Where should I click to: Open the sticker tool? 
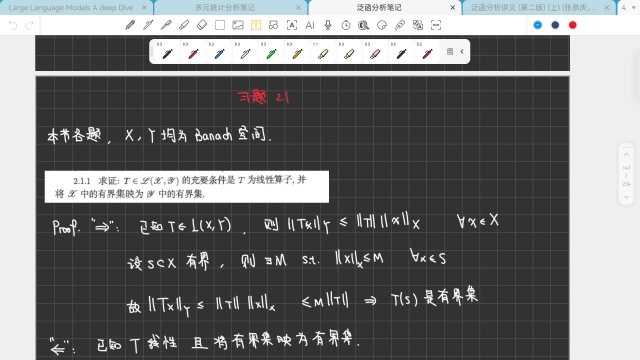(382, 25)
